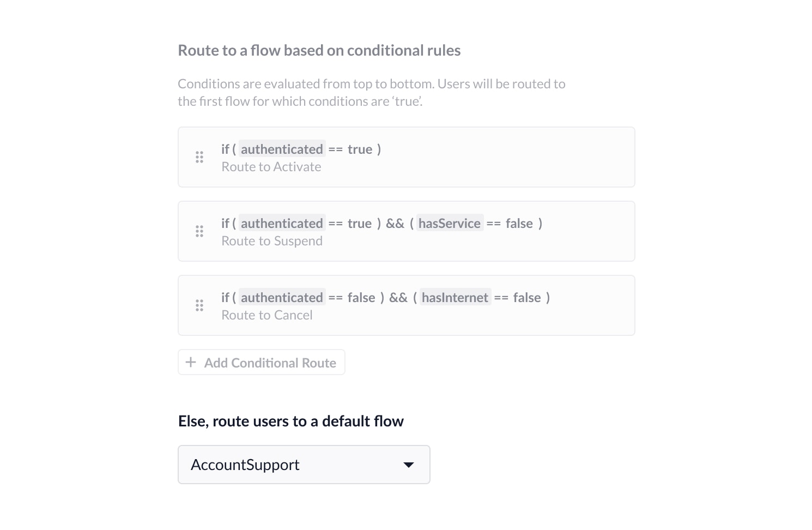
Task: Click the authenticated variable in the Cancel rule
Action: point(282,298)
